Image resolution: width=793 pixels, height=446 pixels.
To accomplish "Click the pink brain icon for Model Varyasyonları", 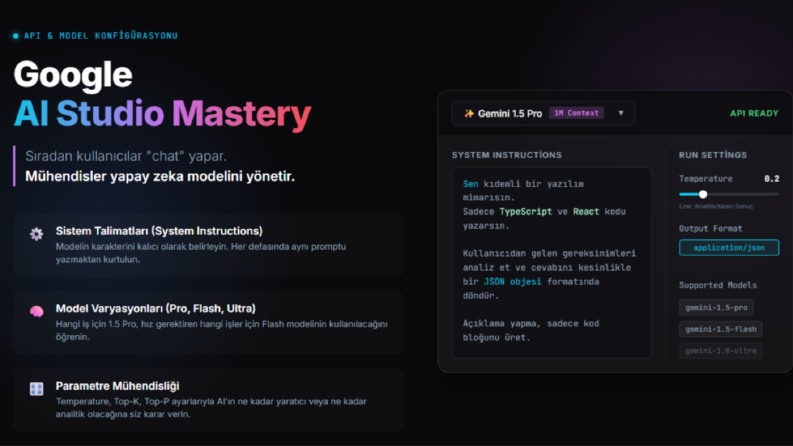I will (x=36, y=311).
